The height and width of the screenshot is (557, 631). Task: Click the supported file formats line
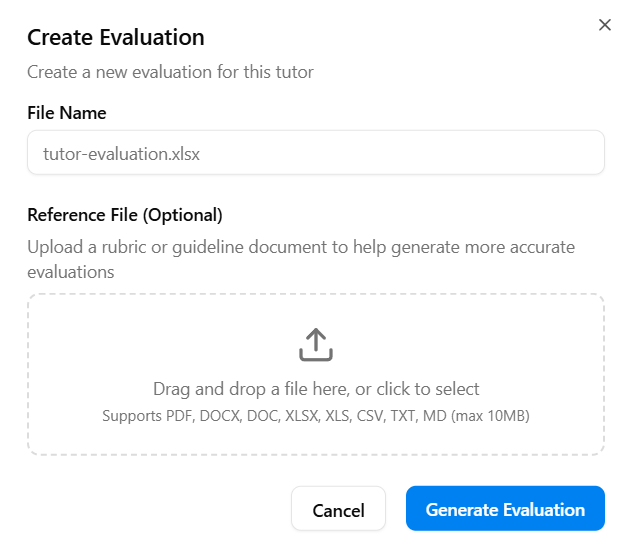coord(316,415)
